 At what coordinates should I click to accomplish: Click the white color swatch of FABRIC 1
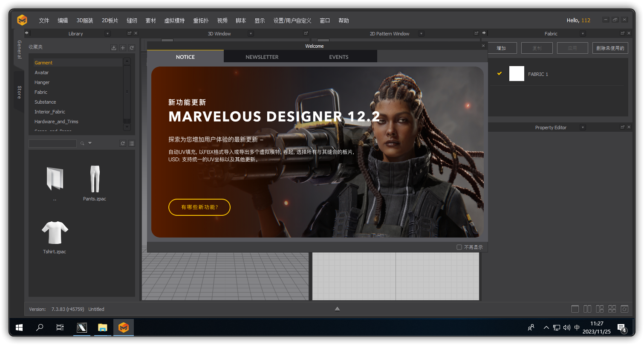click(517, 73)
